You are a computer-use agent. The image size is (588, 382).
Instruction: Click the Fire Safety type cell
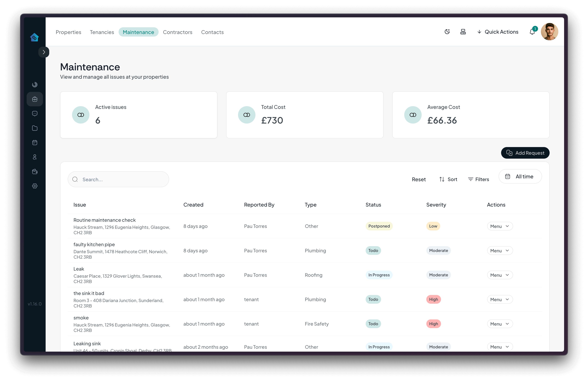(x=317, y=324)
